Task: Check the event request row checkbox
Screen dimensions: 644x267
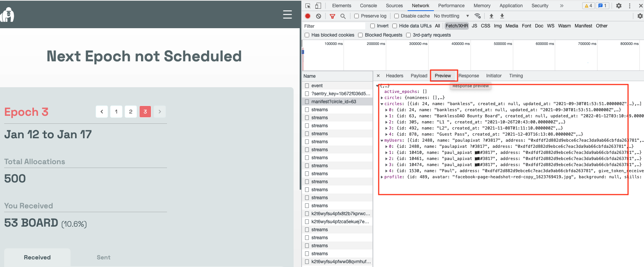Action: coord(307,86)
